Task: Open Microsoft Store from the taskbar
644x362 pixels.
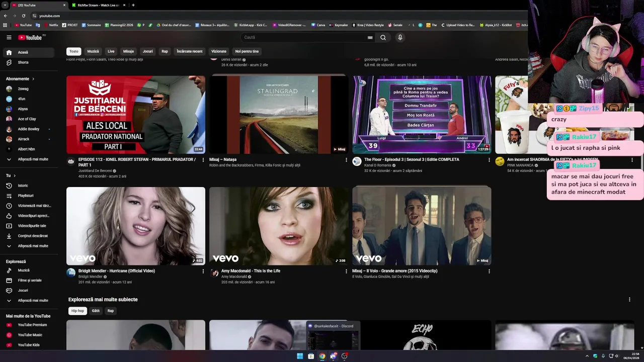Action: [x=311, y=356]
